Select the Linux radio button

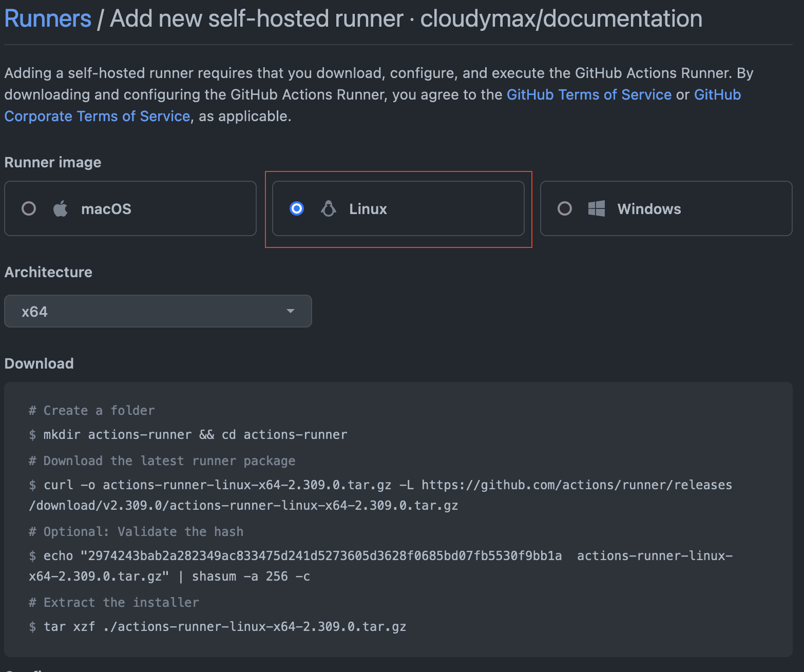click(x=297, y=209)
